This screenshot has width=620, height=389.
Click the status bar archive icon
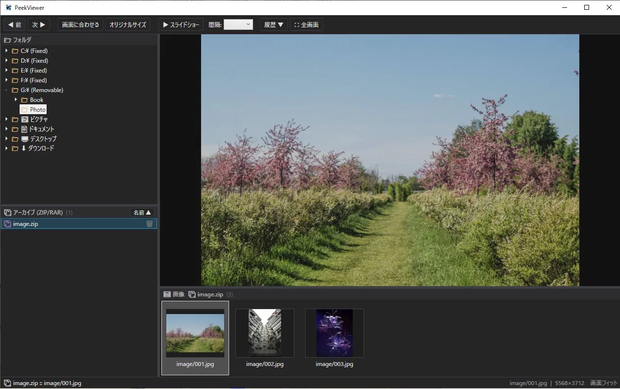pos(8,383)
